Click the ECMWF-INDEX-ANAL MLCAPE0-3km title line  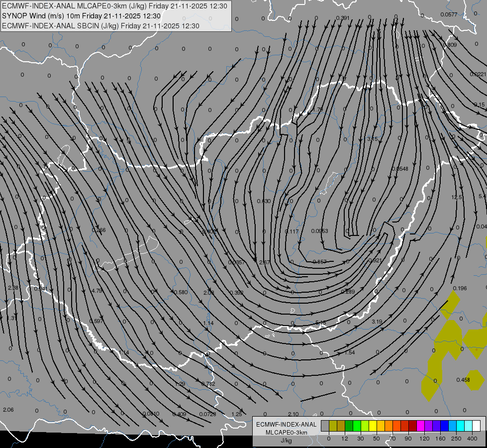point(114,6)
